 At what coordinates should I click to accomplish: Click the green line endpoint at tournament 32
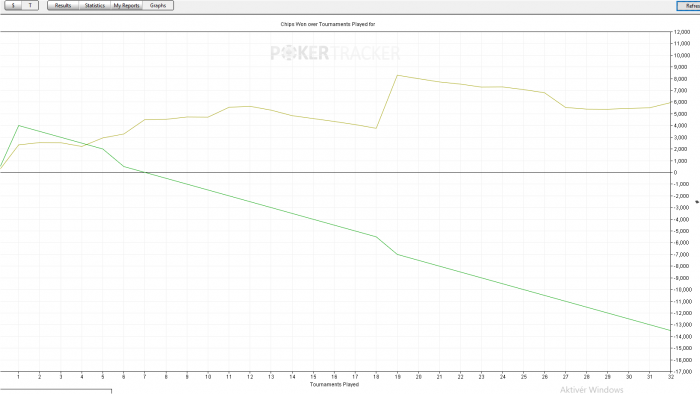pyautogui.click(x=670, y=330)
